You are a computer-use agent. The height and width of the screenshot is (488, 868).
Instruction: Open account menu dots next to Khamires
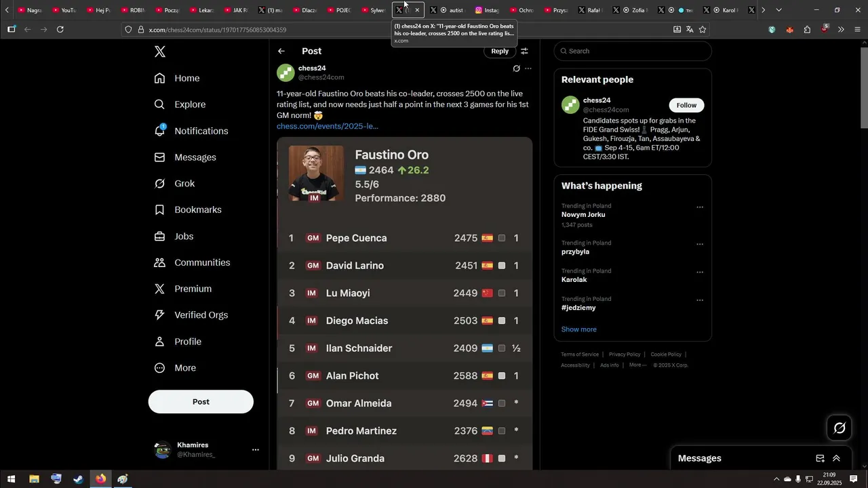tap(256, 449)
